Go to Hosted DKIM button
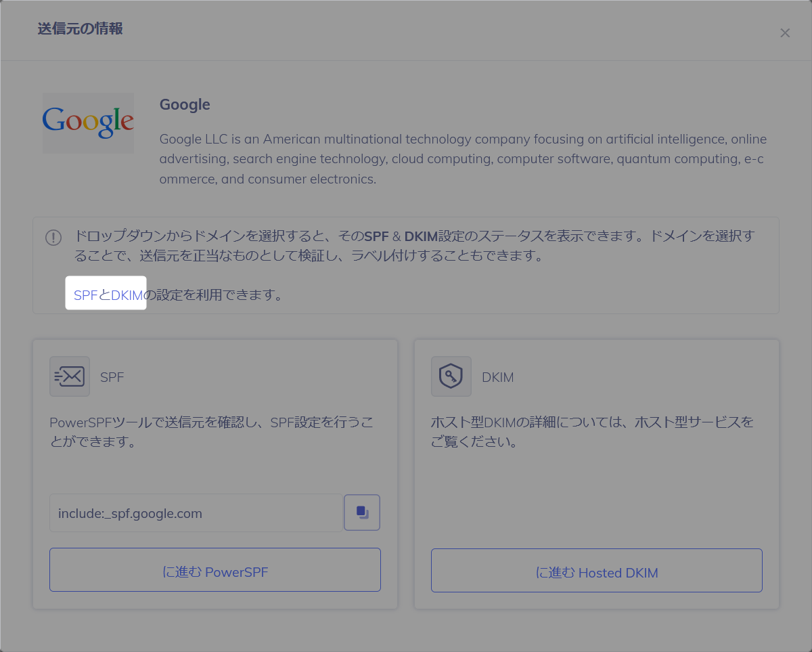Viewport: 812px width, 652px height. [597, 570]
